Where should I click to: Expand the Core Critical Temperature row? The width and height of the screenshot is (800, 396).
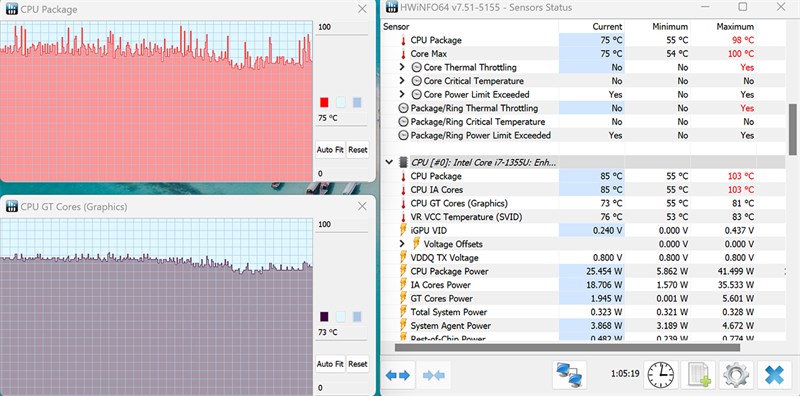(402, 81)
